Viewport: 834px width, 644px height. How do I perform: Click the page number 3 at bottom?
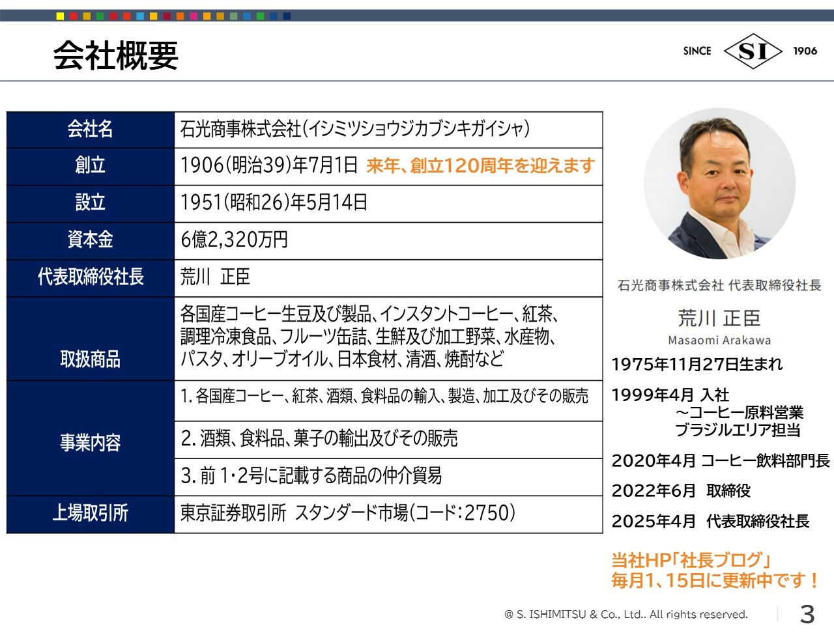click(x=808, y=613)
